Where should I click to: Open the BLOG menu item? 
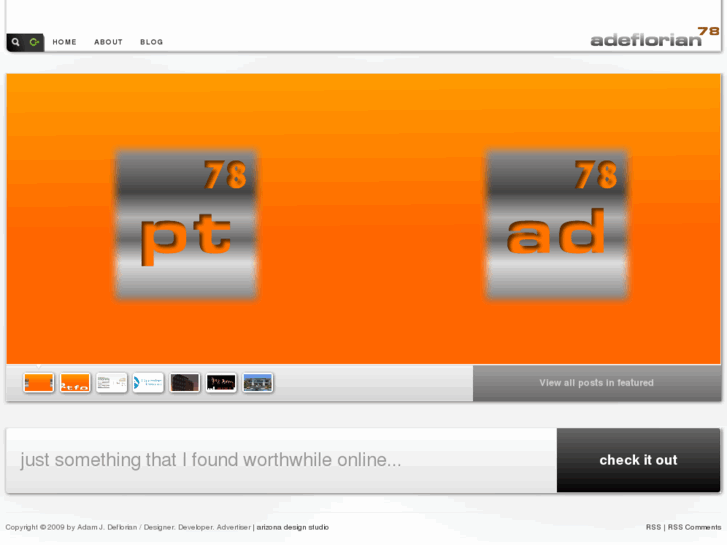[152, 42]
